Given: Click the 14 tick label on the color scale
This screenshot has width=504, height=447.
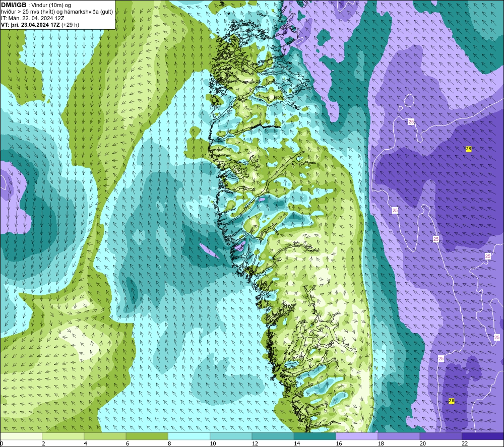Looking at the screenshot, I should click(x=297, y=443).
